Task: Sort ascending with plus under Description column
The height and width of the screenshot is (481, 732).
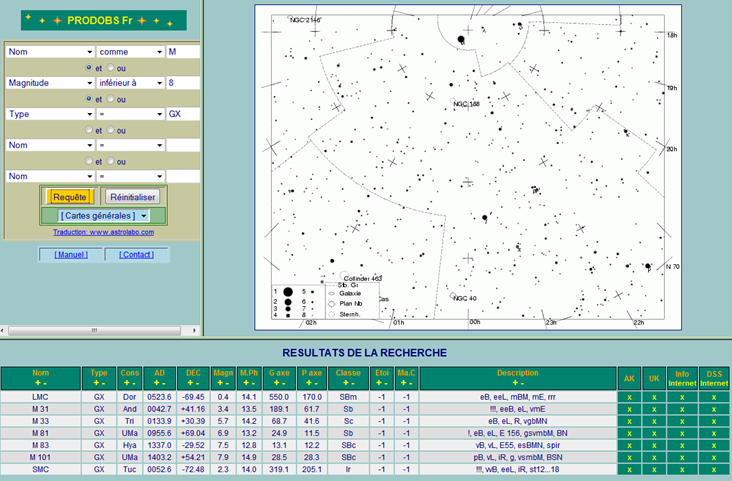Action: click(x=514, y=383)
